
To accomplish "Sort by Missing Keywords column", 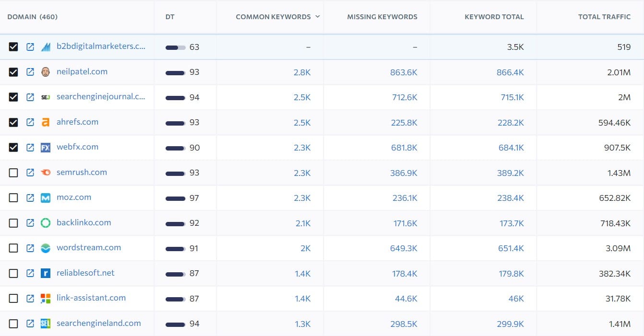I will (x=382, y=17).
